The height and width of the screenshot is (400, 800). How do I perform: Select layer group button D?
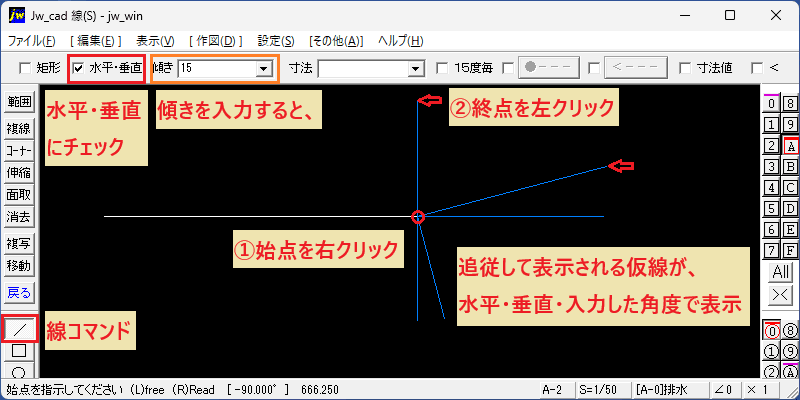[790, 209]
